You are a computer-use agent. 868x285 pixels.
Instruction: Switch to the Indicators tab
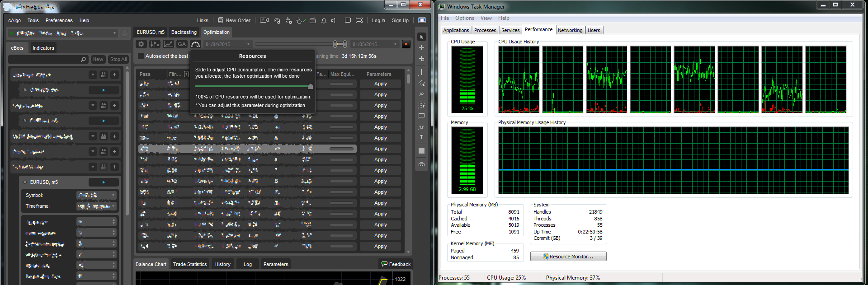(x=43, y=48)
